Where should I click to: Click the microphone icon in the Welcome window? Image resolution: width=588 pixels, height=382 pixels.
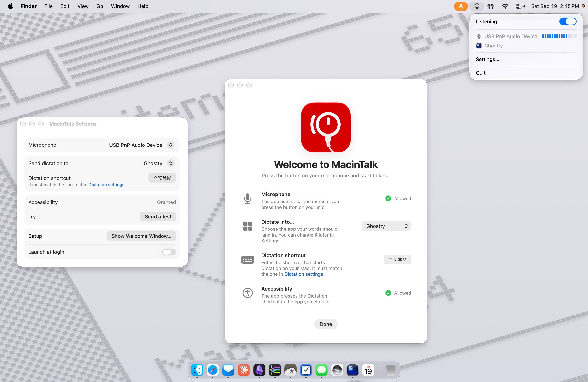coord(248,198)
